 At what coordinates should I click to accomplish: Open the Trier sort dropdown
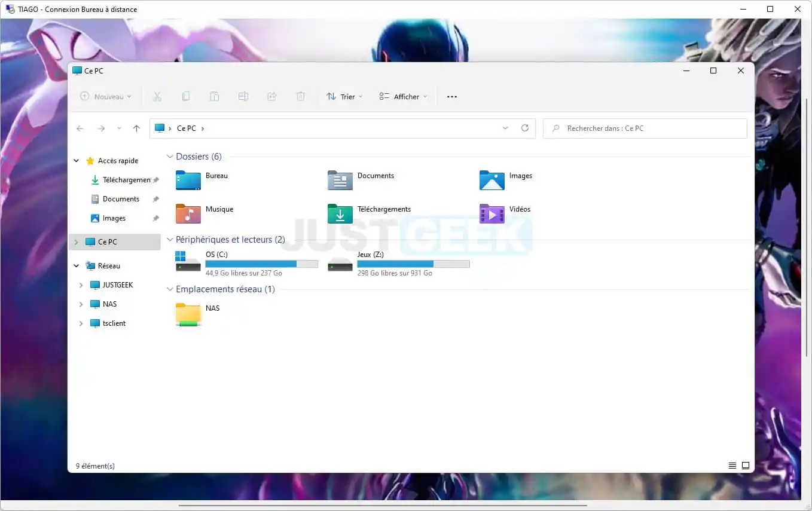point(344,96)
